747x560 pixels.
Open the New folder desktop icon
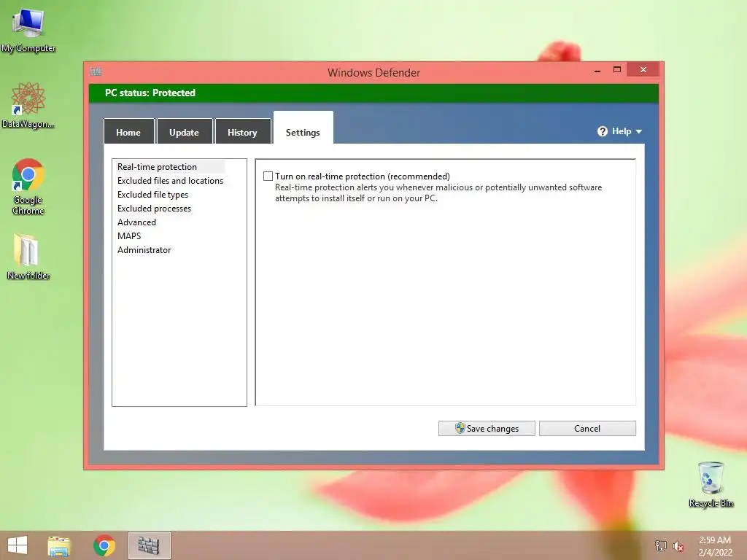point(28,256)
